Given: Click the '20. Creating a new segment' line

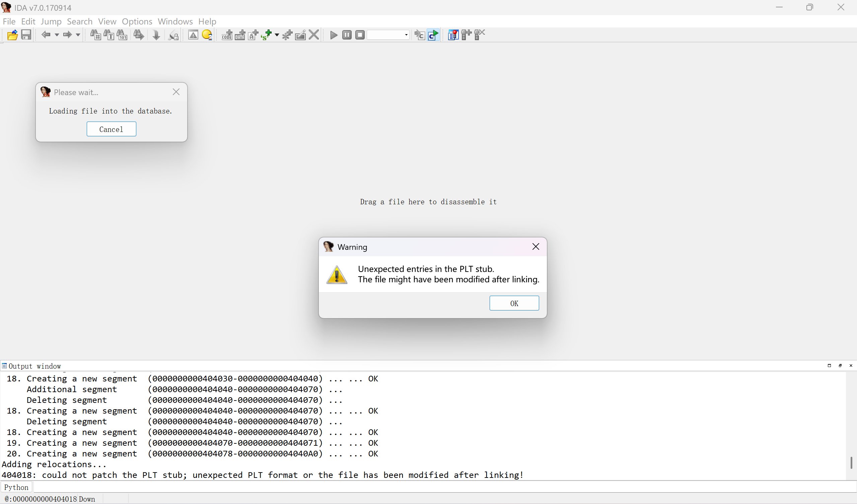Looking at the screenshot, I should click(x=192, y=454).
